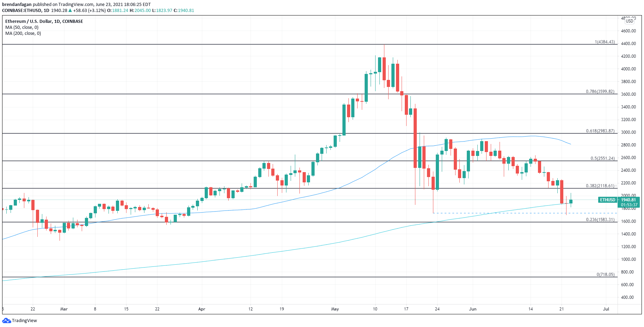Click the Jul label on the time axis
644x327 pixels.
click(x=606, y=309)
